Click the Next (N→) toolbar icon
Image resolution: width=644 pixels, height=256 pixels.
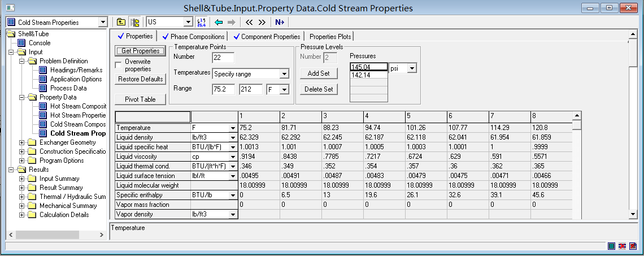pyautogui.click(x=279, y=22)
